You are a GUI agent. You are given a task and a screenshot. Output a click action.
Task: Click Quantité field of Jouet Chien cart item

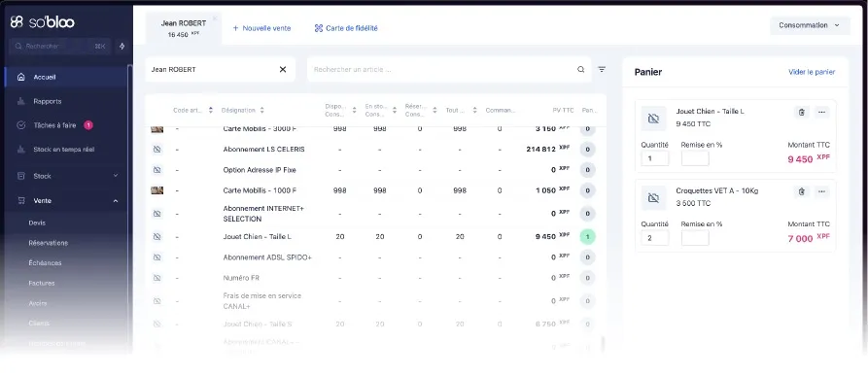[x=655, y=158]
